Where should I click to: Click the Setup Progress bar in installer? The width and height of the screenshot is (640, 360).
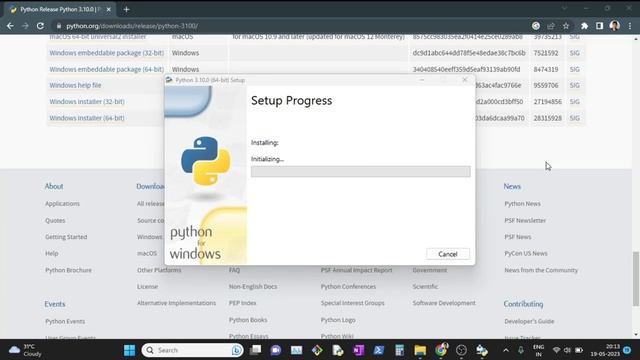click(x=360, y=171)
